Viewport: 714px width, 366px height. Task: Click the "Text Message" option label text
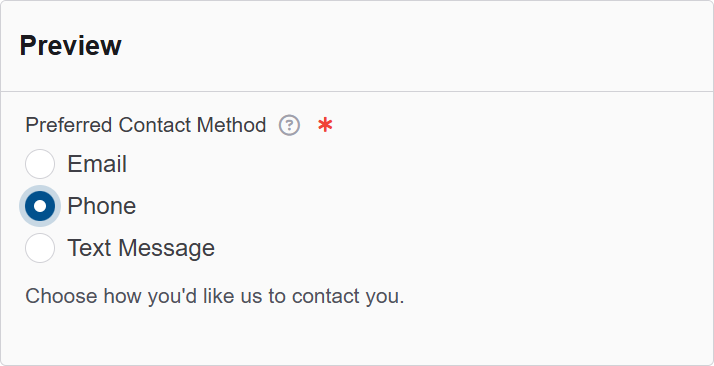pos(141,248)
